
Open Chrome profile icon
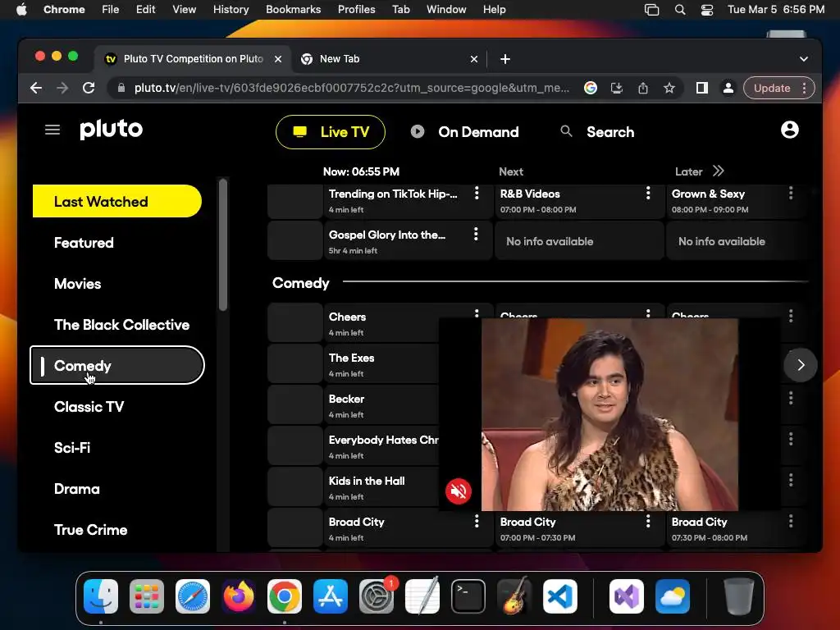click(728, 88)
